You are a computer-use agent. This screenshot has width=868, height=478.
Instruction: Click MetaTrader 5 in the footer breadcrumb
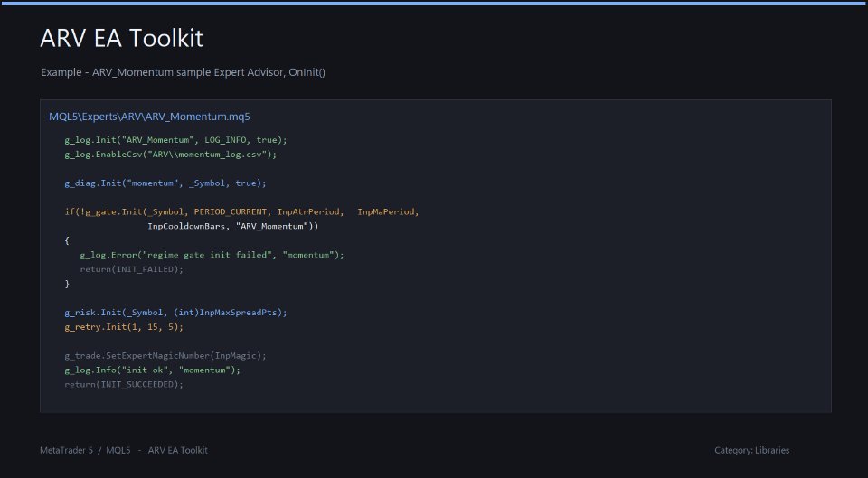[x=66, y=450]
